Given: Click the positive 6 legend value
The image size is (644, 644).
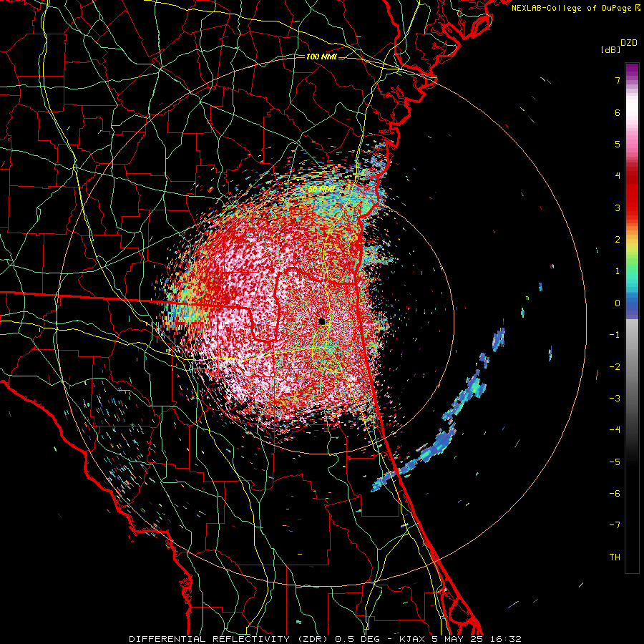Looking at the screenshot, I should [618, 112].
